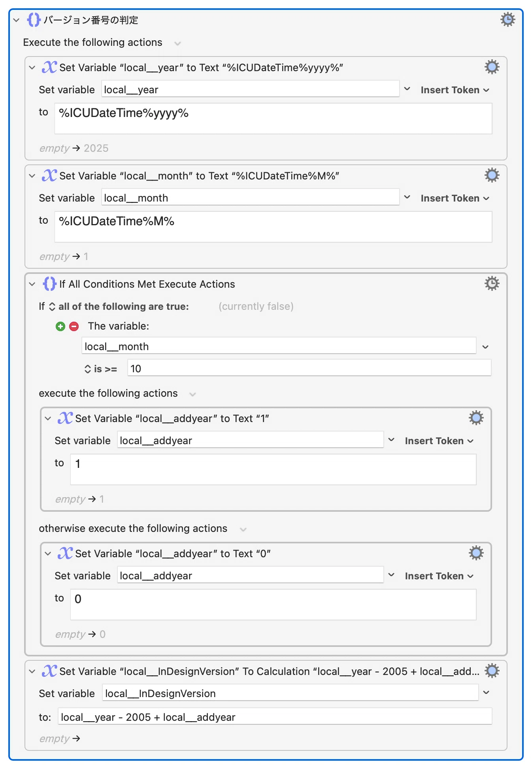The width and height of the screenshot is (532, 769).
Task: Collapse the addyear to Text "0" action
Action: click(48, 554)
